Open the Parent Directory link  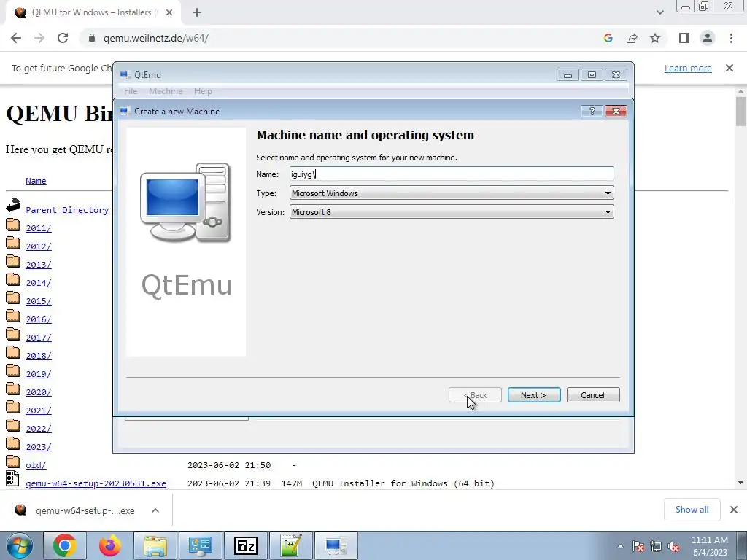[x=67, y=210]
